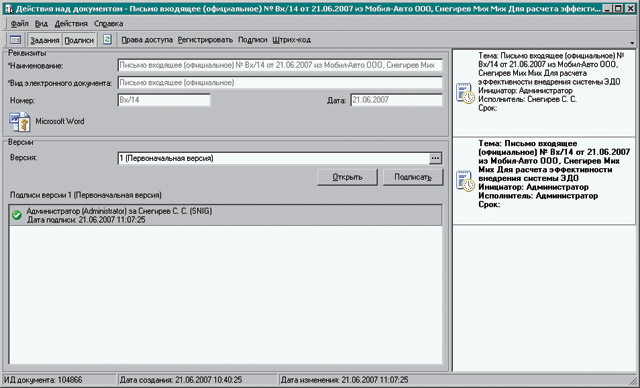640x388 pixels.
Task: Select the bold task with Исполнитель: Администратор
Action: point(544,181)
